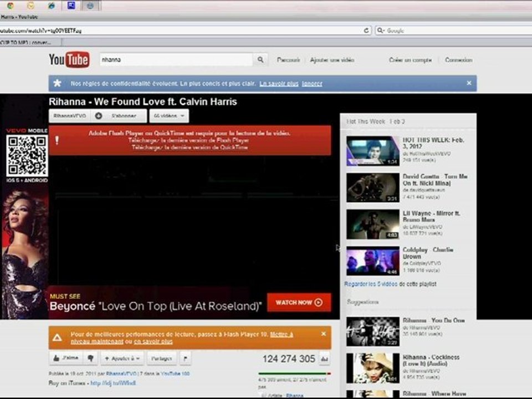
Task: Select the CLIP TO MP3 converter tab
Action: (x=30, y=43)
